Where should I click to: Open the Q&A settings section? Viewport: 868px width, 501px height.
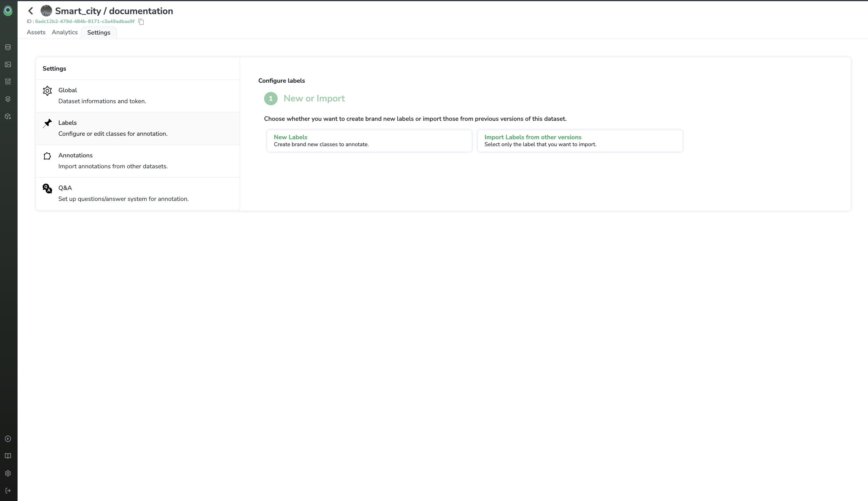click(x=137, y=193)
